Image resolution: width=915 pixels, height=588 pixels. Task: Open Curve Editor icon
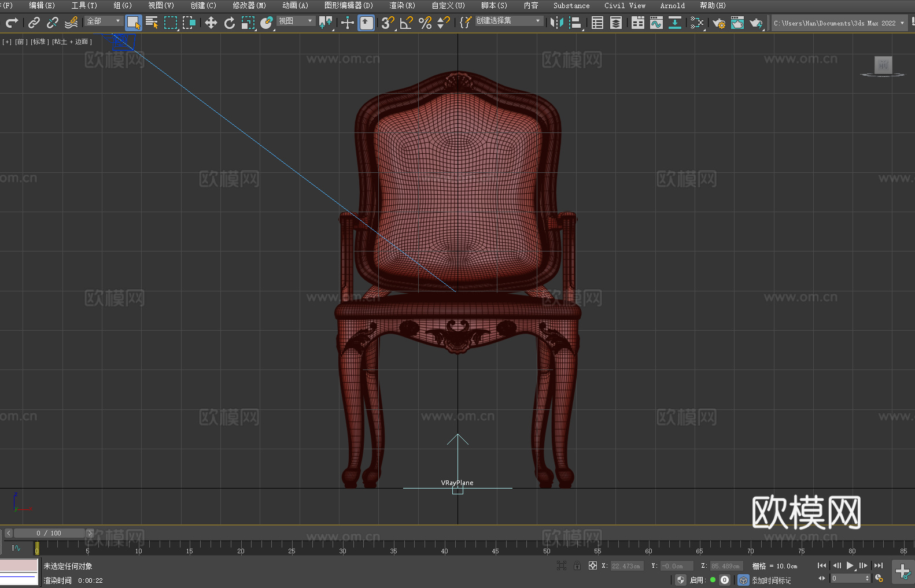point(656,23)
